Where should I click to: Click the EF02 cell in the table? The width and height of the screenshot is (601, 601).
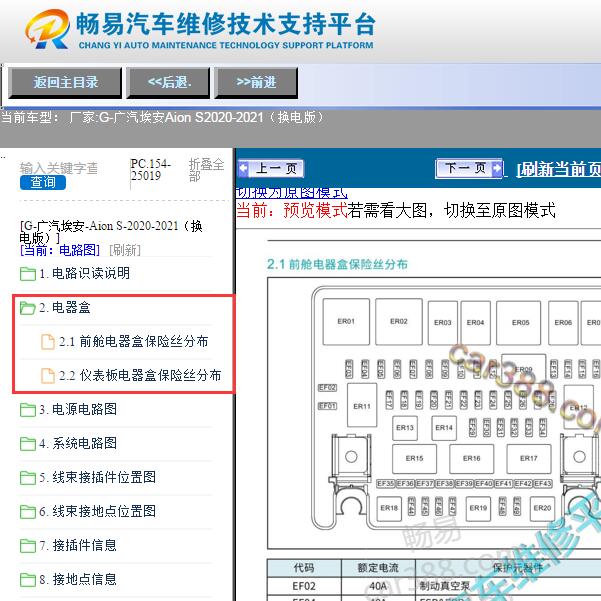click(x=304, y=586)
